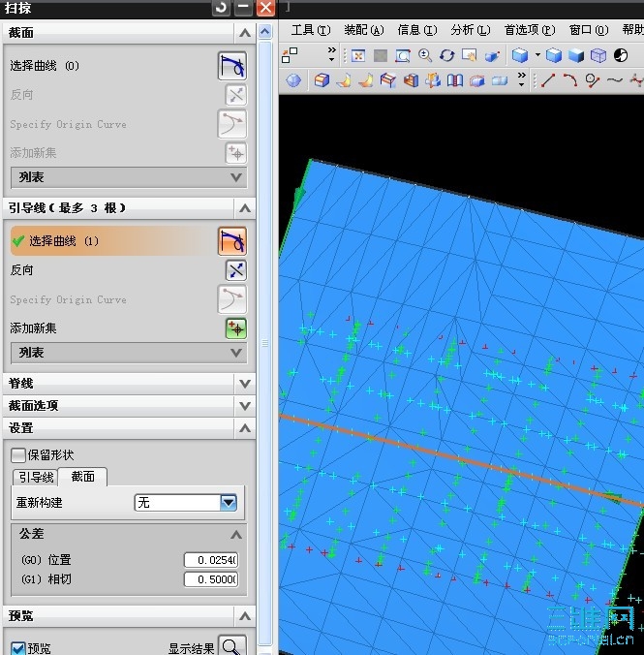Open the 重新构建 dropdown
This screenshot has height=655, width=644.
pos(229,502)
